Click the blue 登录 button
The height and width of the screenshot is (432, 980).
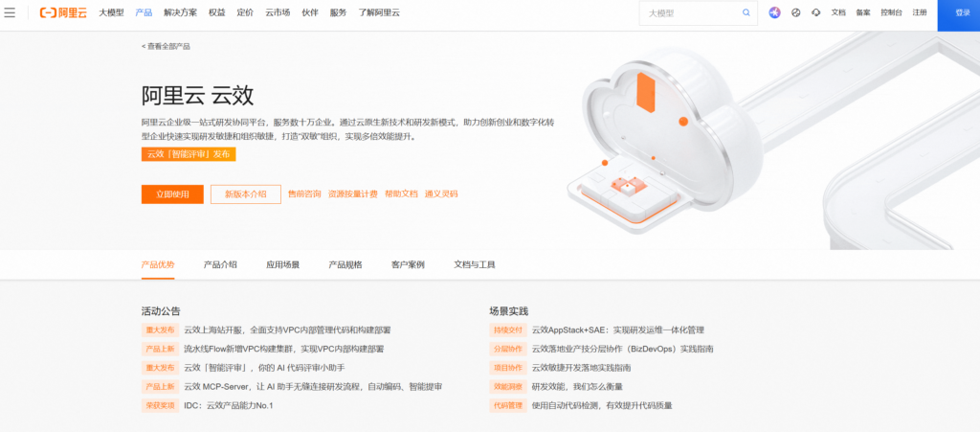click(x=959, y=13)
